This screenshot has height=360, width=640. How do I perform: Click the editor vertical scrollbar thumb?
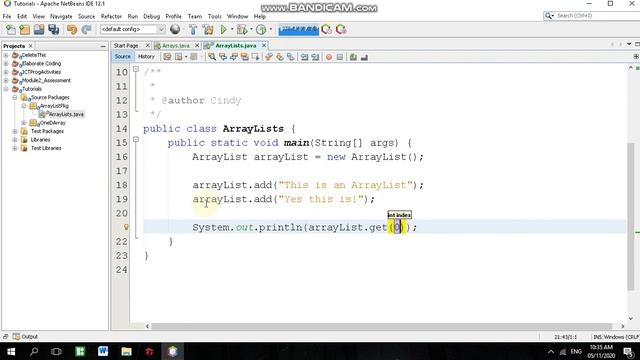click(631, 216)
